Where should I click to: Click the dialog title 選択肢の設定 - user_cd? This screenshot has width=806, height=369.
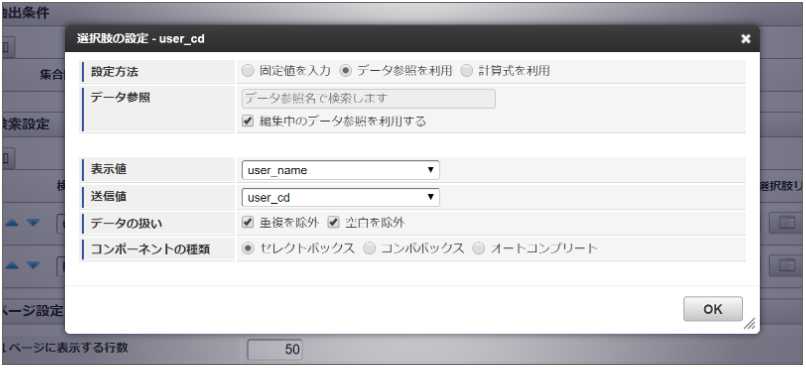click(x=140, y=39)
